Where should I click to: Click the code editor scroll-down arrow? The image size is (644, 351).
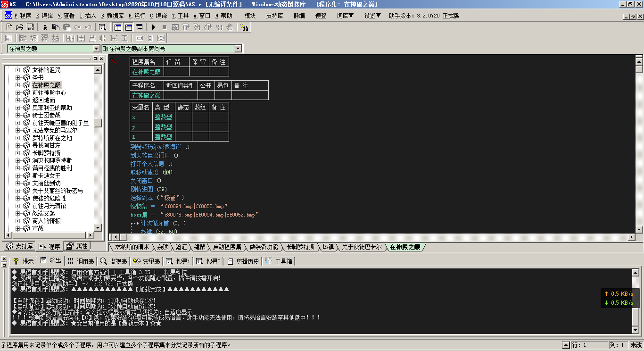coord(639,230)
